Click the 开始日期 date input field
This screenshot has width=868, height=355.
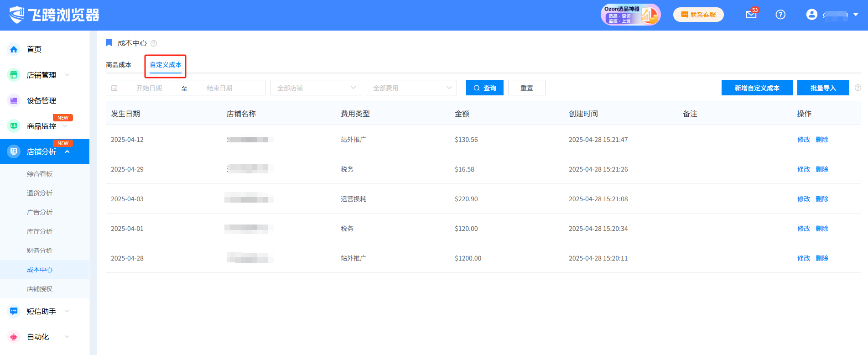tap(149, 88)
